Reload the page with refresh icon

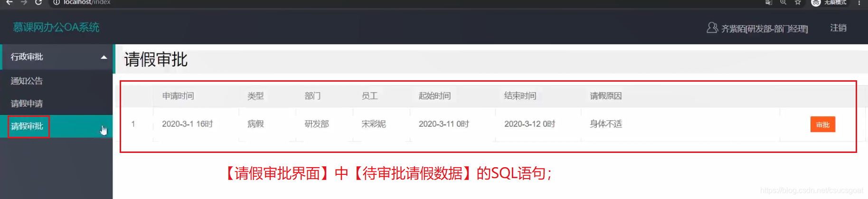click(38, 2)
